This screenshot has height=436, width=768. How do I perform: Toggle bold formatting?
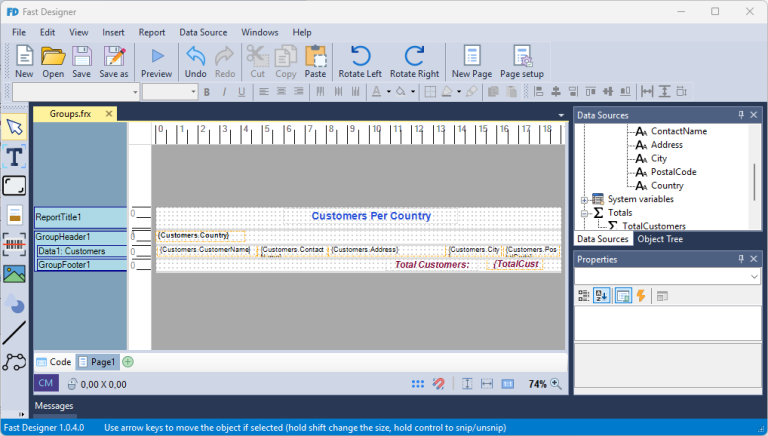click(x=207, y=92)
